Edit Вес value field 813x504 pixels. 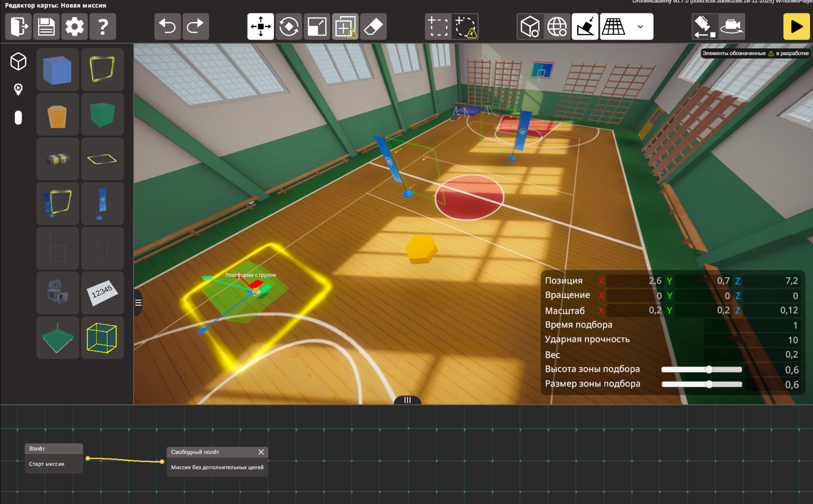coord(752,355)
